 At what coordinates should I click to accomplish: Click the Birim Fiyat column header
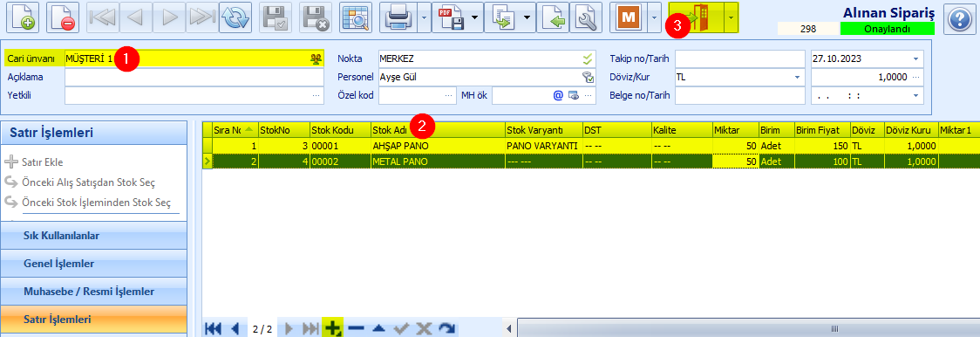coord(822,130)
